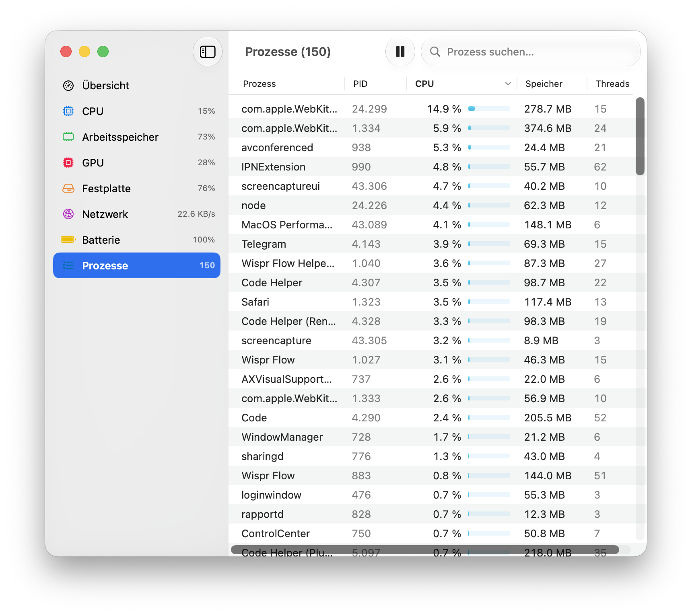Click the PID 24.299 cell
The width and height of the screenshot is (692, 616).
tap(369, 109)
